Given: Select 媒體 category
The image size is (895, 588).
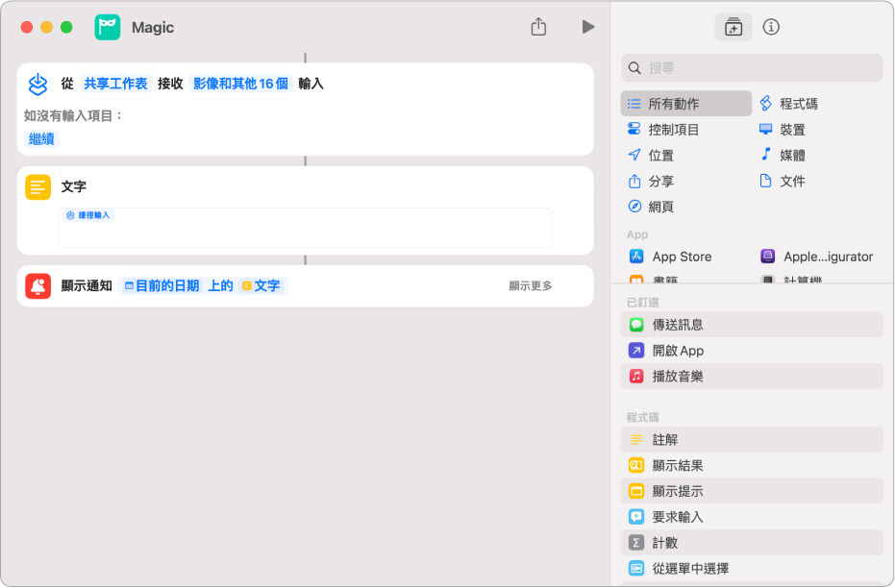Looking at the screenshot, I should 783,155.
